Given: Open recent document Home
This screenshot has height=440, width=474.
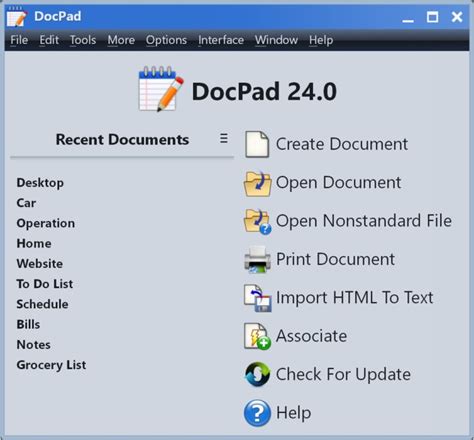Looking at the screenshot, I should 34,243.
